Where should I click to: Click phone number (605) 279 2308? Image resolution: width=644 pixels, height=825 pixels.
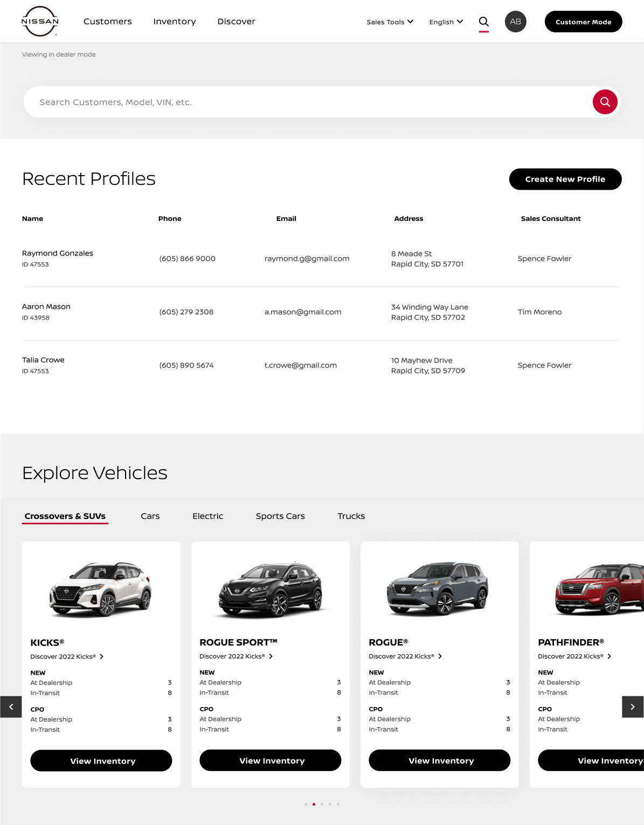pyautogui.click(x=186, y=311)
